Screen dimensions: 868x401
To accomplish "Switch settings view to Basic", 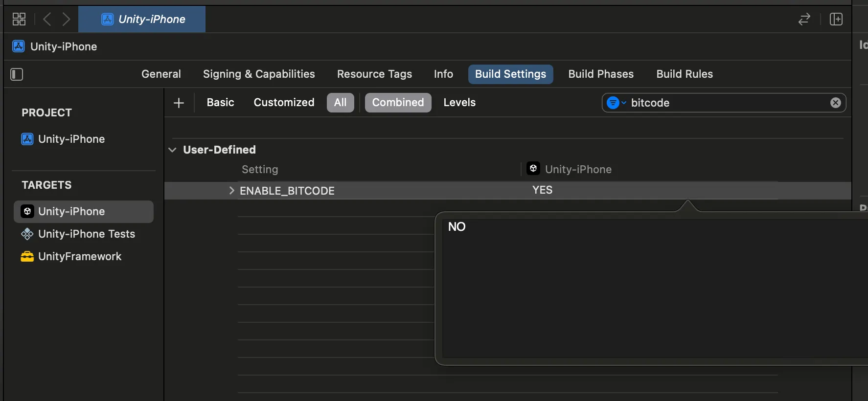I will (220, 102).
